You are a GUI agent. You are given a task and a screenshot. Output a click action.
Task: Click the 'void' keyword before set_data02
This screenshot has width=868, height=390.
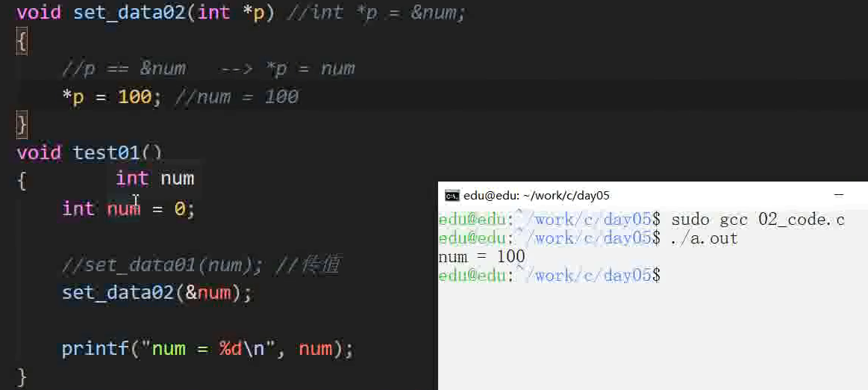point(39,12)
